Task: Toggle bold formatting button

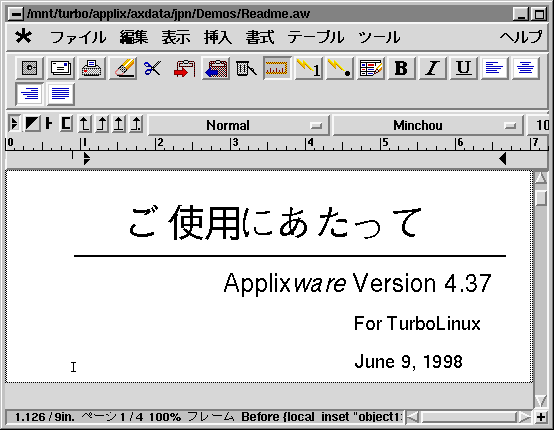Action: [402, 68]
